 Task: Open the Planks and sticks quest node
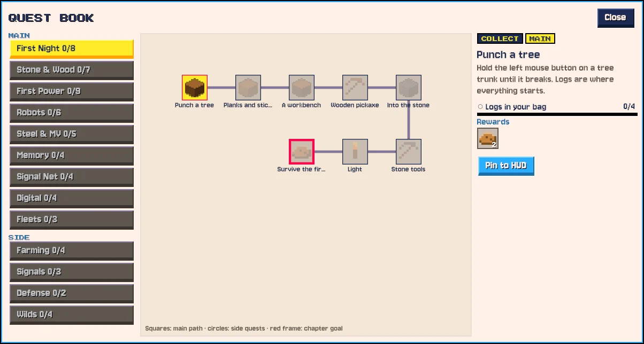tap(248, 88)
